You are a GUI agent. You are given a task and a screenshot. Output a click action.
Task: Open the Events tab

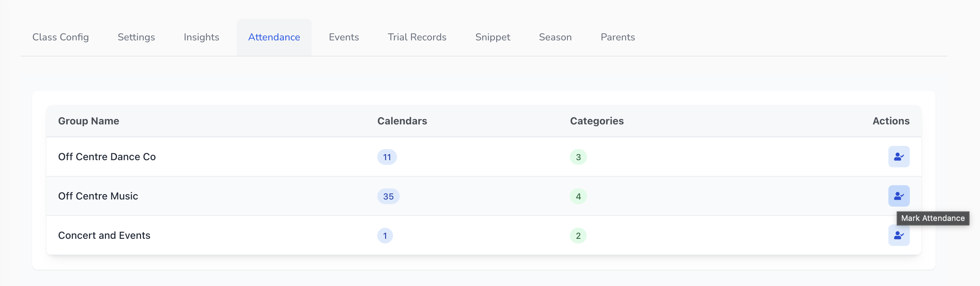(344, 37)
